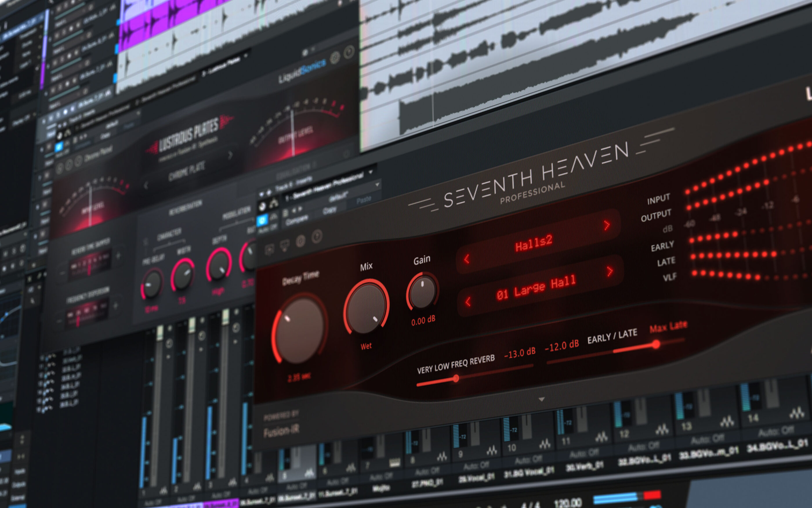
Task: Click the plugin color palette icon
Action: click(x=262, y=207)
